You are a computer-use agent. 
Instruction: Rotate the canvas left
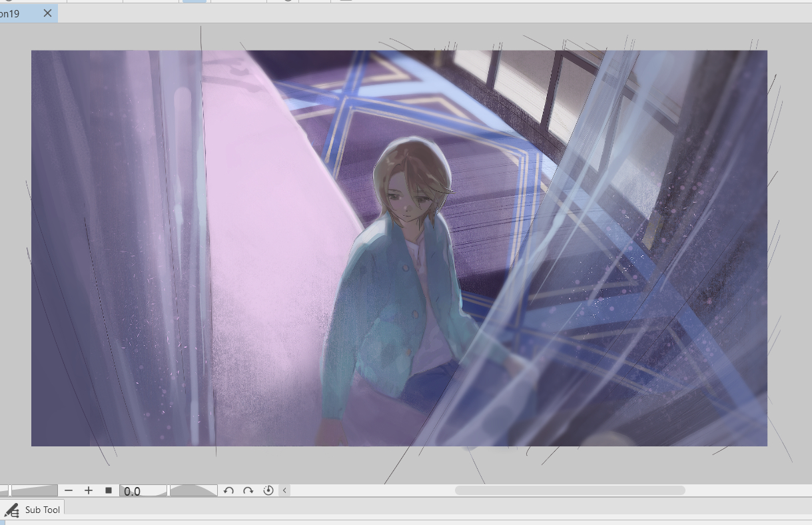(228, 490)
